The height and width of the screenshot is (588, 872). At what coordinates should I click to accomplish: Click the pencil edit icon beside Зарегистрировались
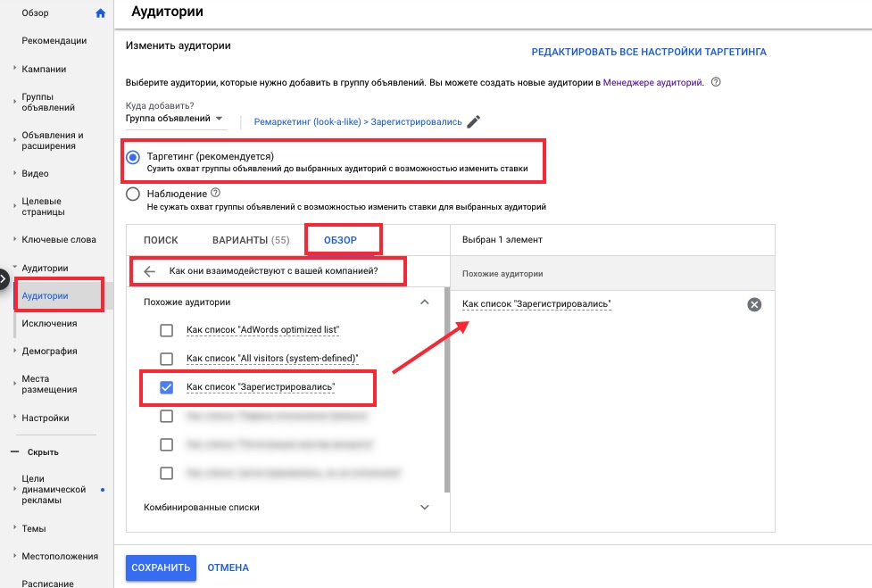pos(473,122)
